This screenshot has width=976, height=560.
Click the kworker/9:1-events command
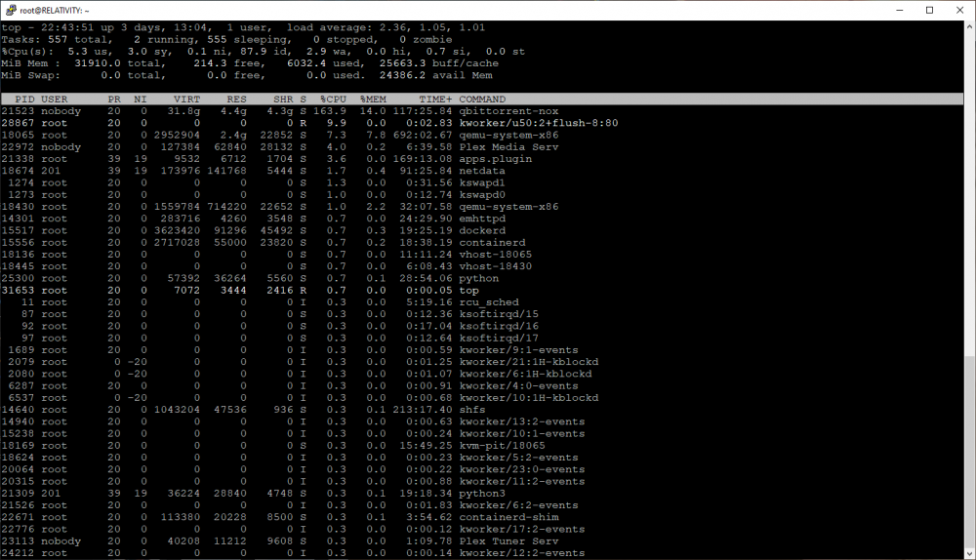[519, 349]
